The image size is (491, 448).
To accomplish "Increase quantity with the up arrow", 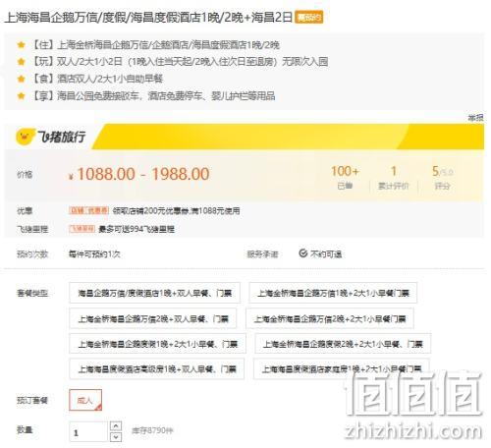I will pos(116,426).
